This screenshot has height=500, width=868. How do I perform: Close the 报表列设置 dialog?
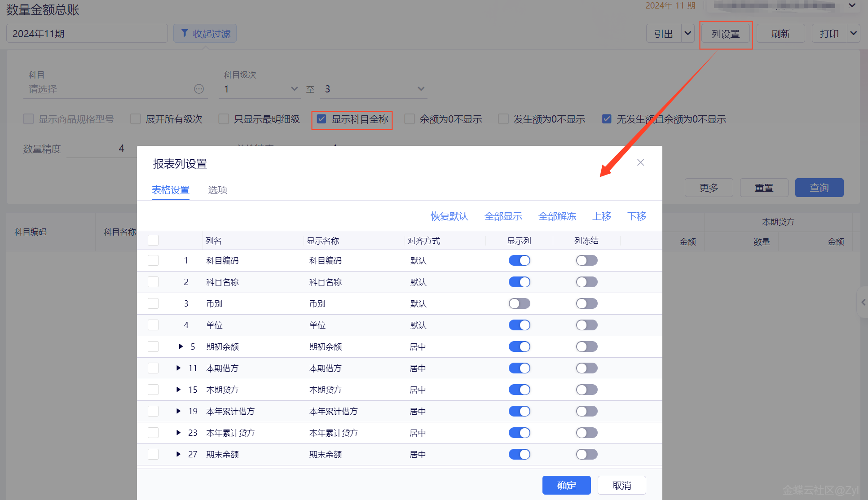tap(640, 162)
